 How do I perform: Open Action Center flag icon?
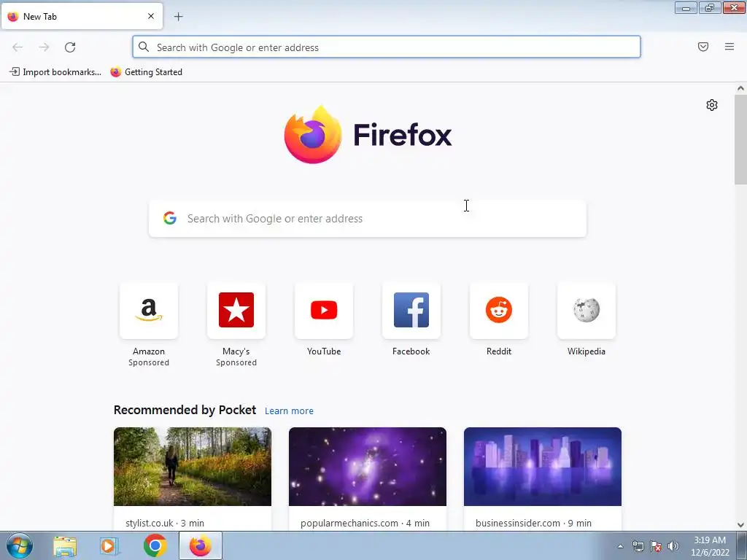(x=656, y=546)
